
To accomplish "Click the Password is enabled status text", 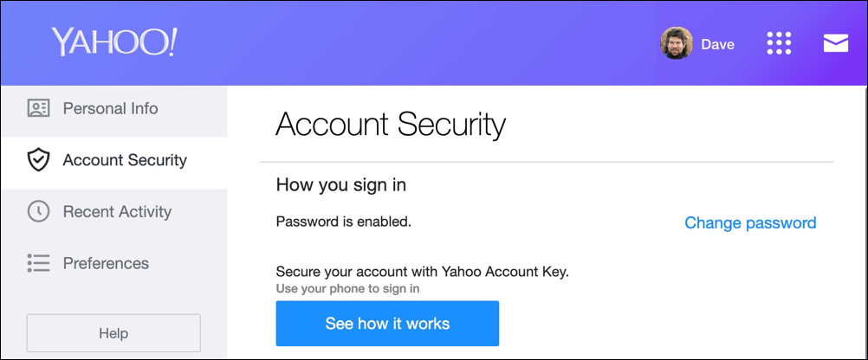I will (x=343, y=222).
